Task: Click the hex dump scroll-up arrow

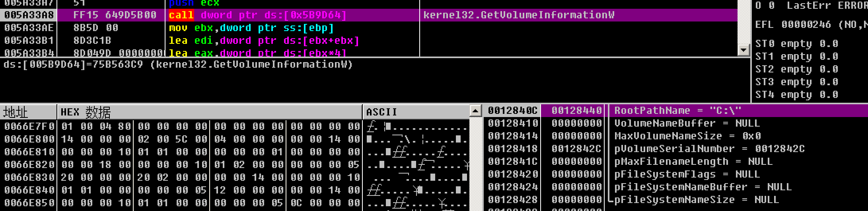Action: [475, 111]
